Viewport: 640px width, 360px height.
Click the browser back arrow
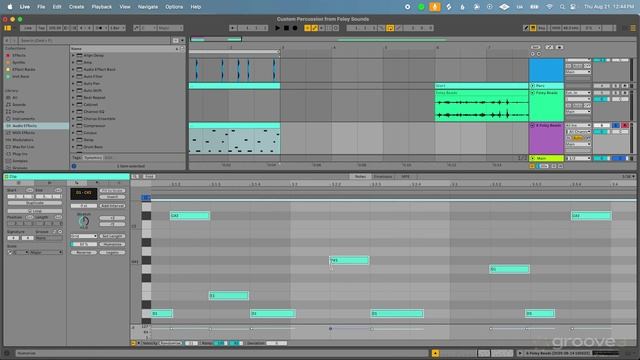(x=7, y=40)
